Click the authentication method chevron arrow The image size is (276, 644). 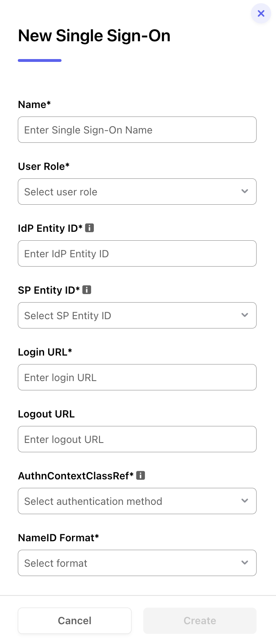pos(244,501)
